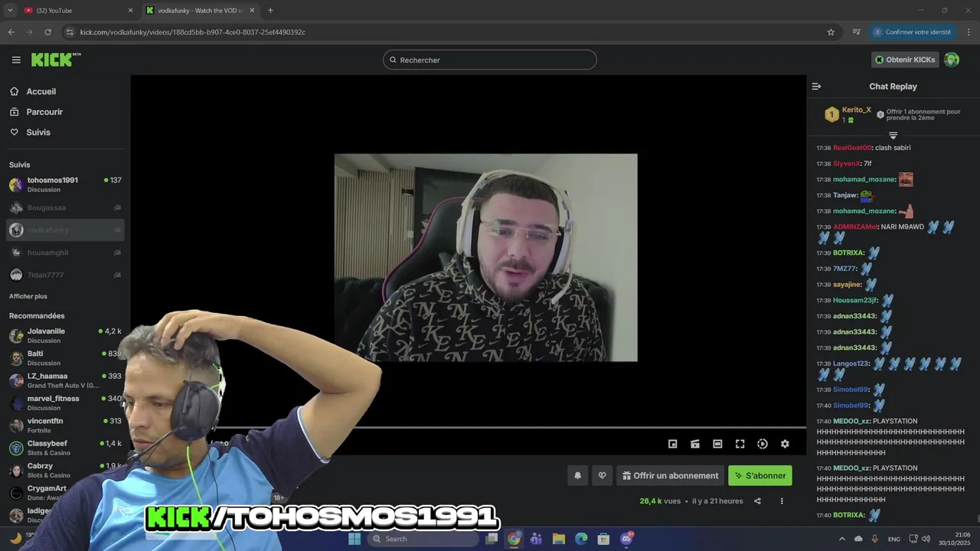Open vincentftn recommended channel
Viewport: 980px width, 551px height.
[x=65, y=425]
